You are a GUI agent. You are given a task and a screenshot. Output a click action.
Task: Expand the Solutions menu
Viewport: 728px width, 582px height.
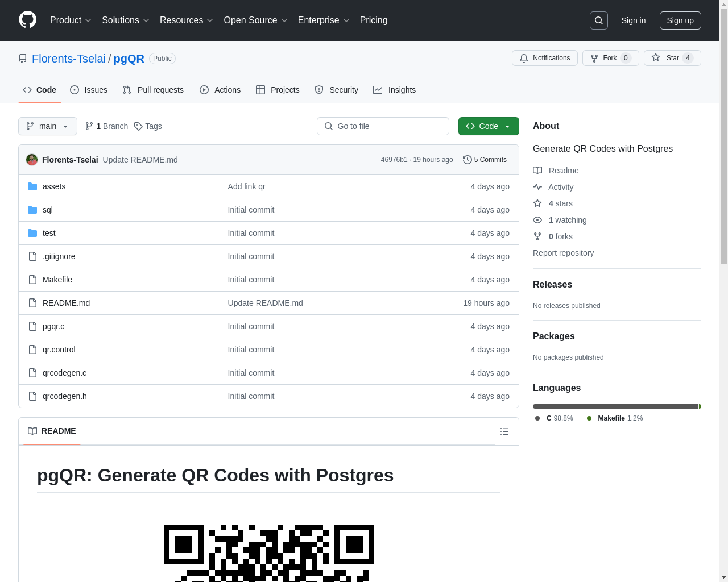126,20
